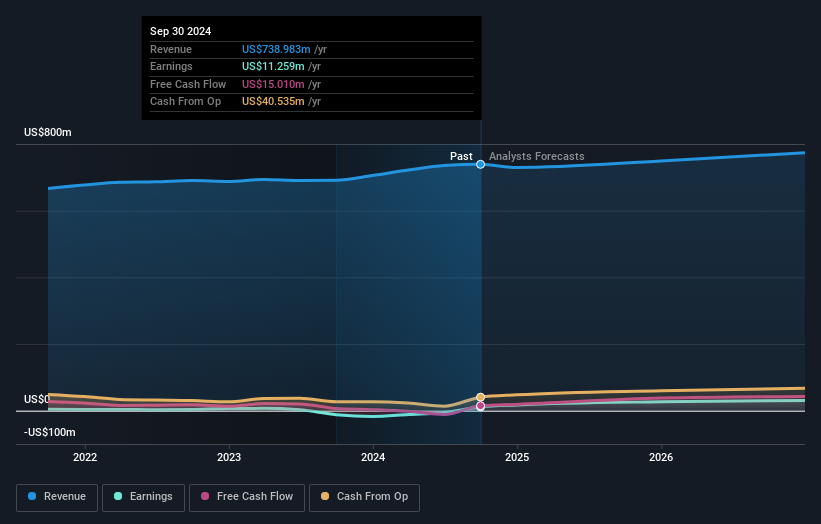Viewport: 821px width, 524px height.
Task: Click the Analysts Forecasts label
Action: click(537, 156)
